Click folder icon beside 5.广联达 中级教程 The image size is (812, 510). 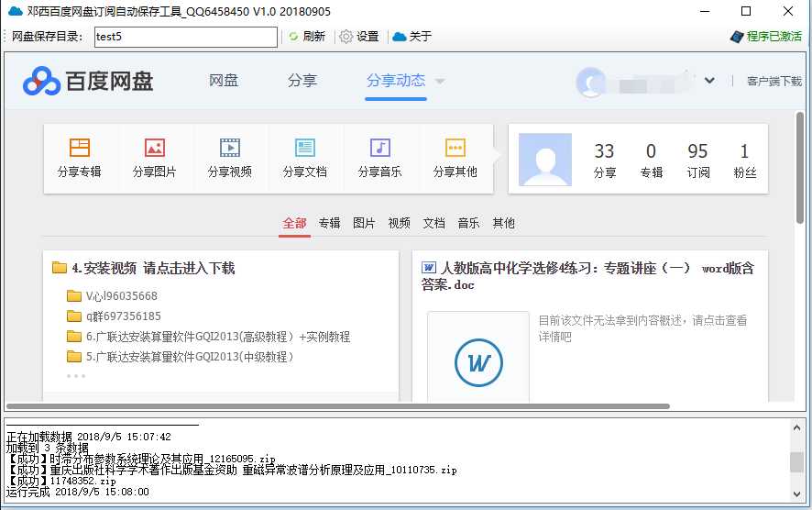(x=74, y=357)
